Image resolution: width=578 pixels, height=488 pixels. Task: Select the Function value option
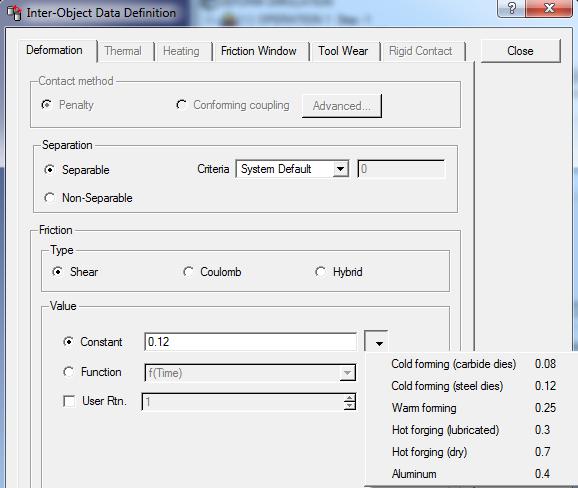(x=69, y=372)
